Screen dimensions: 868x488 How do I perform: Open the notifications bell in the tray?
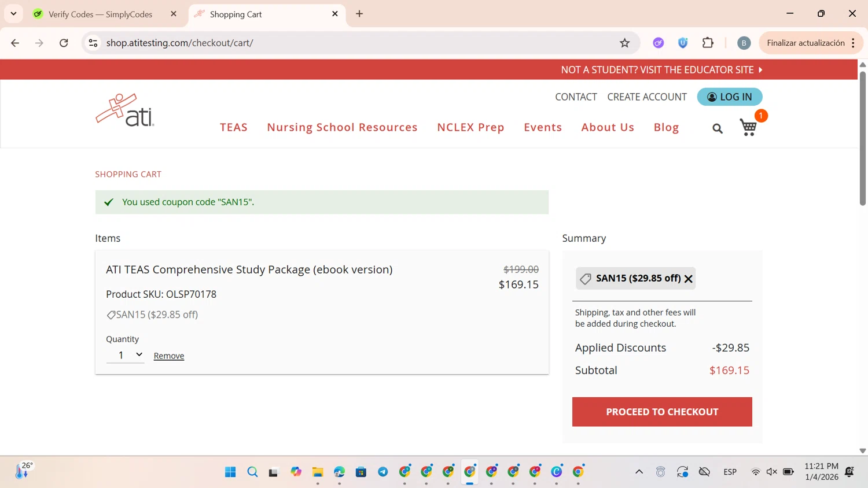849,472
